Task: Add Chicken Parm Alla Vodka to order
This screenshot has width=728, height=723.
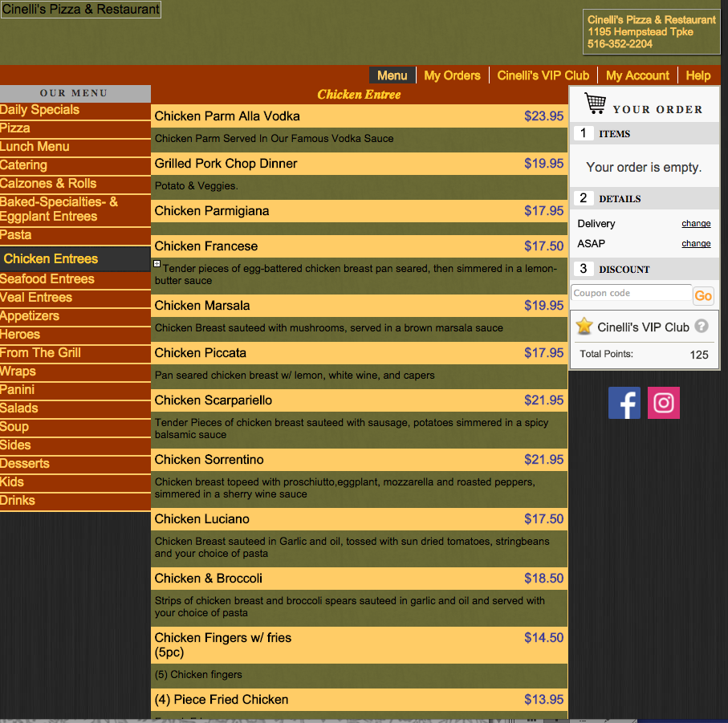Action: 227,116
